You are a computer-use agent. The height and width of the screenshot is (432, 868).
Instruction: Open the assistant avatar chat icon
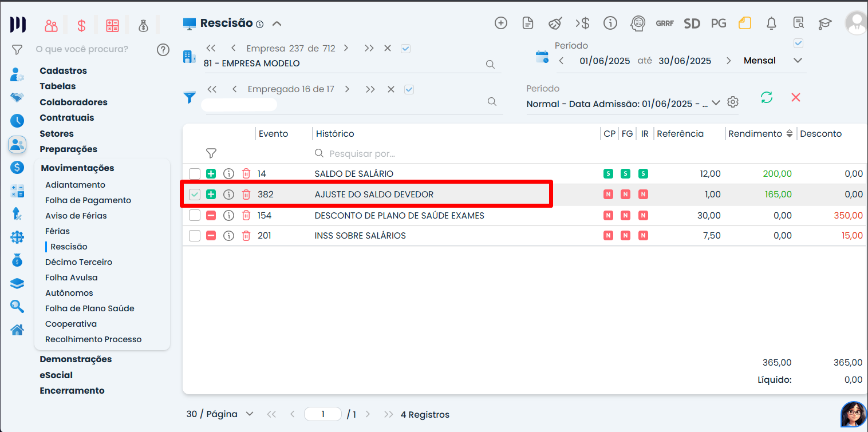853,414
